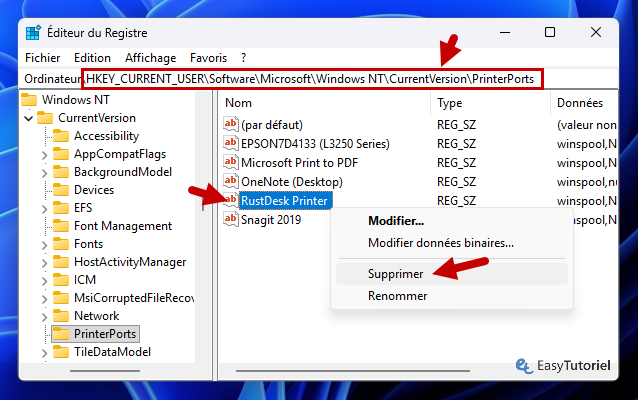
Task: Select the HostActivityManager folder icon
Action: click(61, 262)
